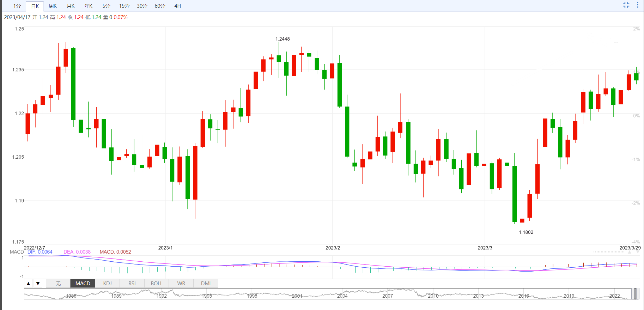Image resolution: width=644 pixels, height=310 pixels.
Task: Click the faint gray down triangle near 2023/3/29
Action: pyautogui.click(x=637, y=252)
